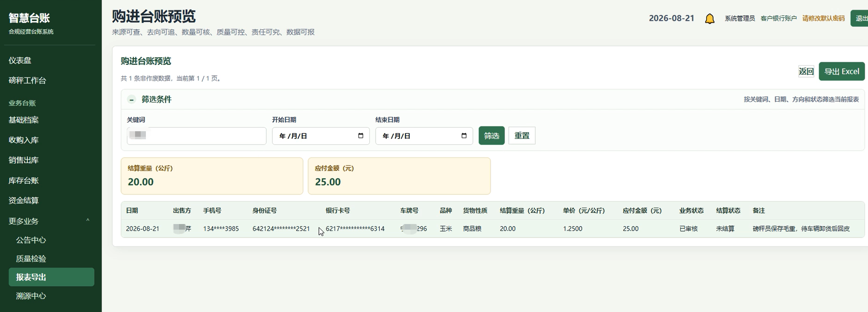Open the end date calendar picker icon
The width and height of the screenshot is (868, 312).
(464, 135)
